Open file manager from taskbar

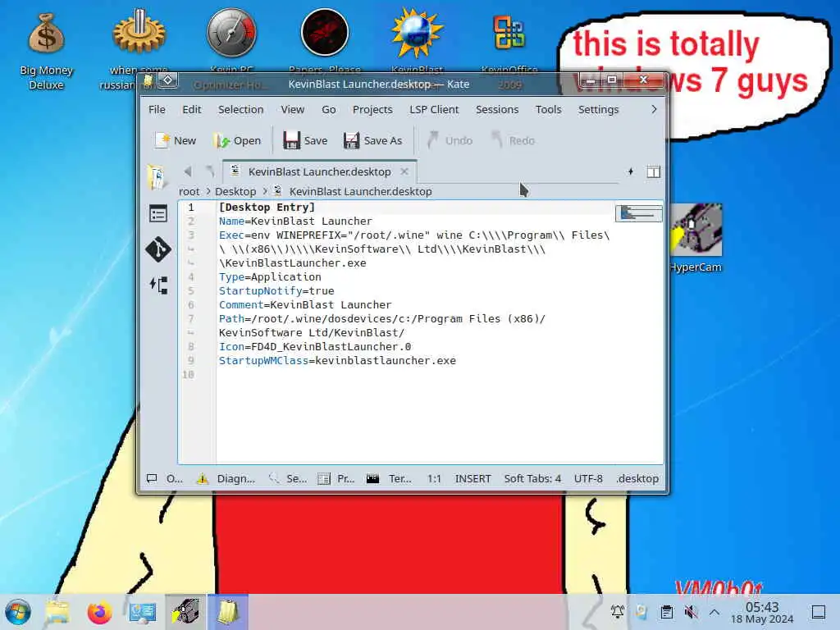57,613
